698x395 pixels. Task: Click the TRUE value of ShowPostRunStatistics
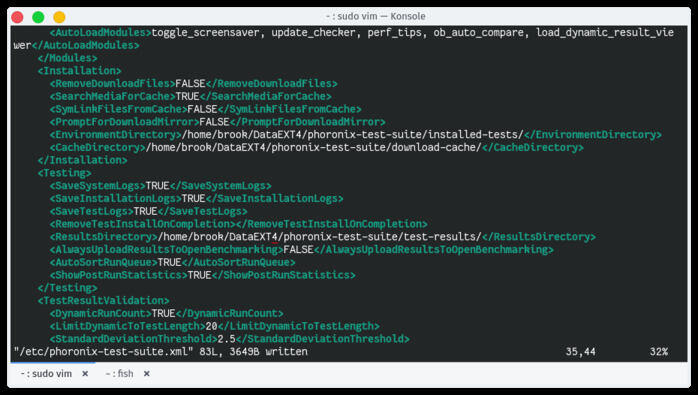[199, 275]
